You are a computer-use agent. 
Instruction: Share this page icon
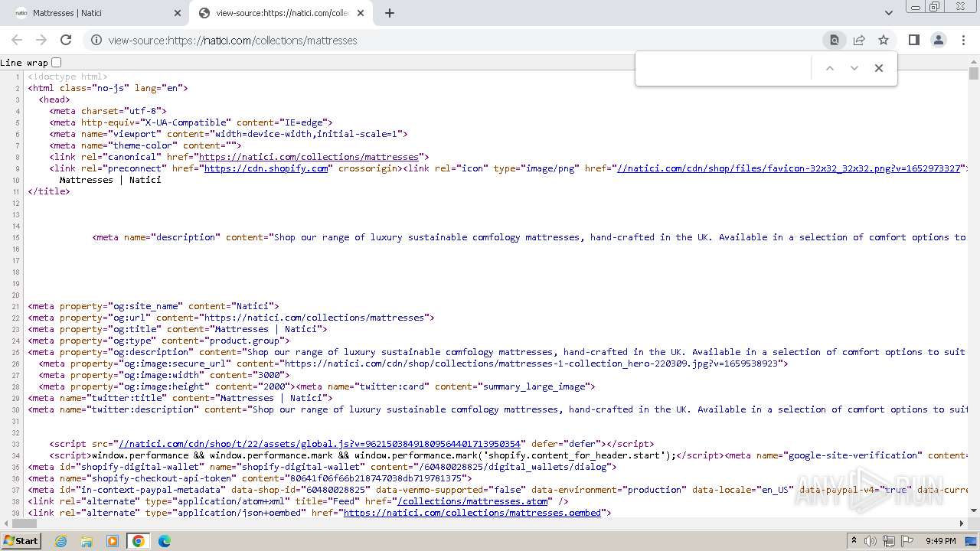pos(859,41)
